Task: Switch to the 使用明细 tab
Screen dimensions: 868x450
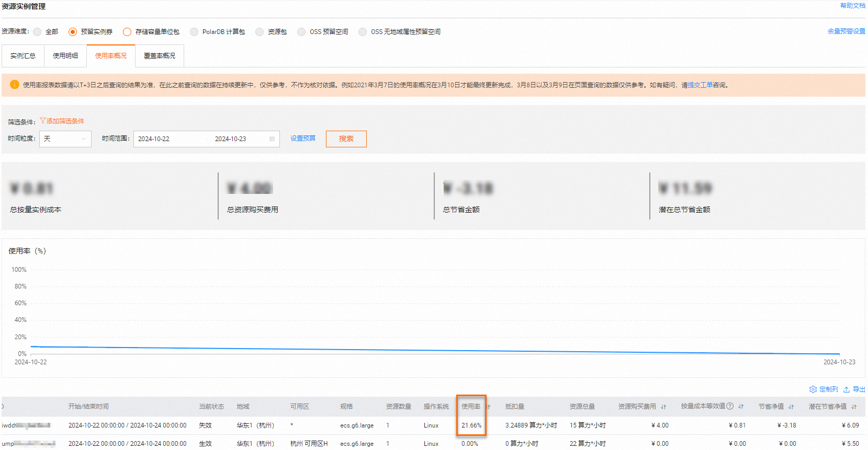Action: click(65, 56)
